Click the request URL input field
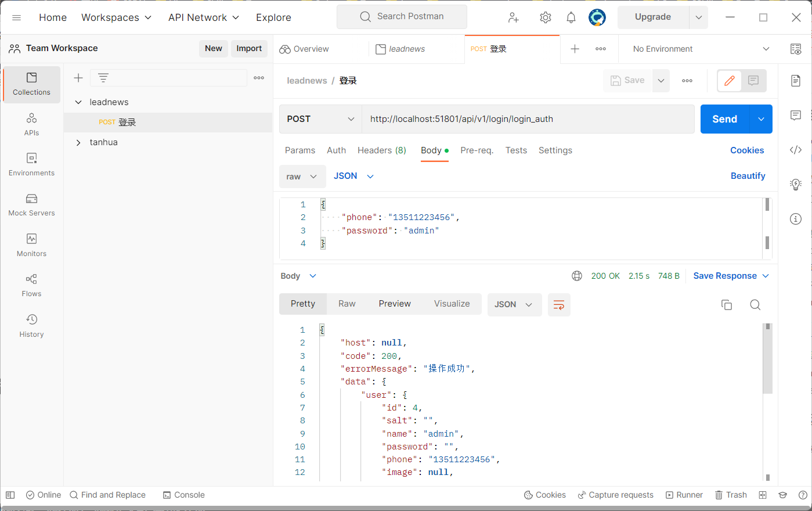Screen dimensions: 812x511 (528, 119)
